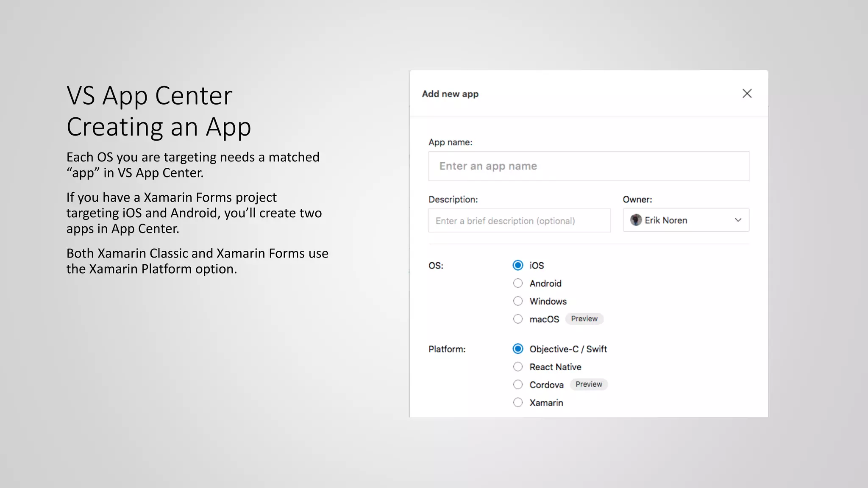
Task: Choose the React Native platform
Action: [x=518, y=366]
